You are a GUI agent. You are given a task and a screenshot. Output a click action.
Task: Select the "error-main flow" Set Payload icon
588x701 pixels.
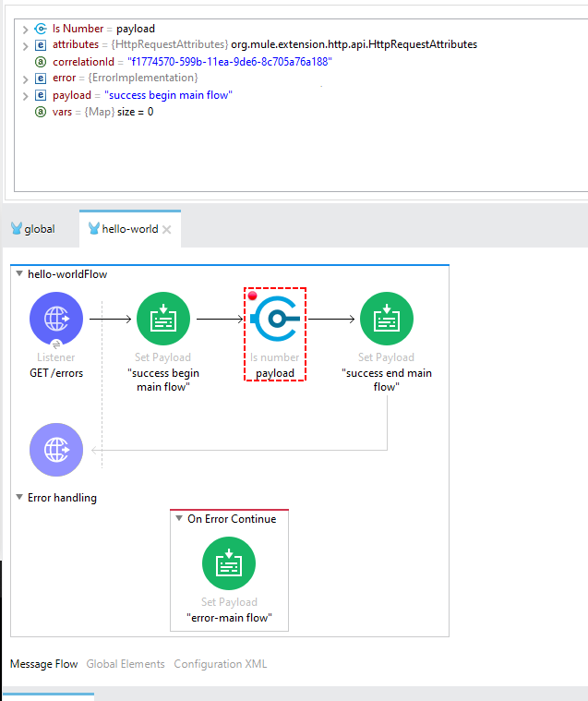click(x=229, y=563)
